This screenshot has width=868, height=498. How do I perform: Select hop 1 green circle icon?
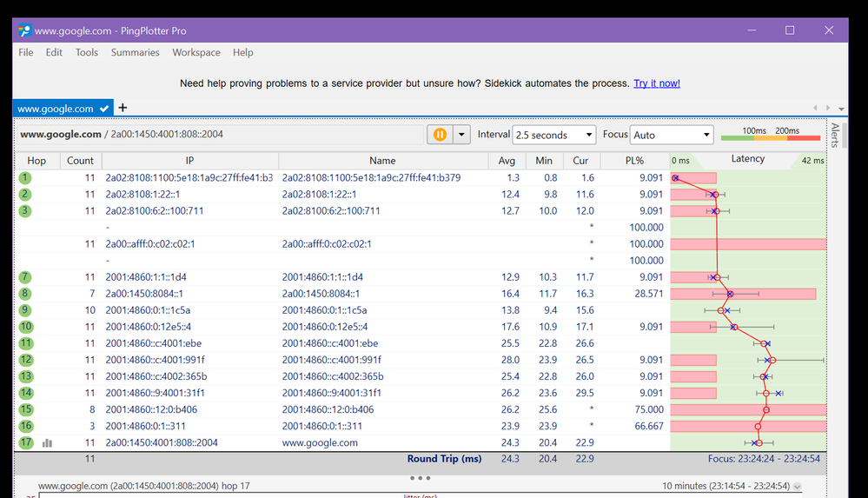[25, 178]
